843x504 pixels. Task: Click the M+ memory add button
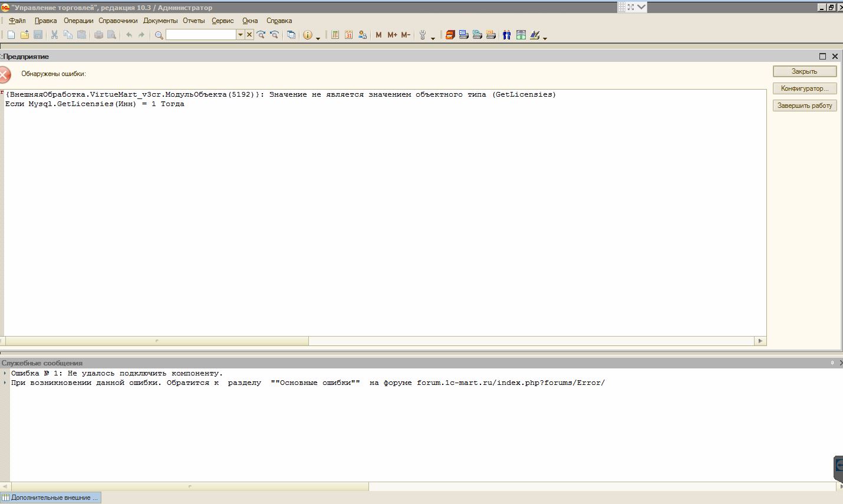tap(392, 35)
